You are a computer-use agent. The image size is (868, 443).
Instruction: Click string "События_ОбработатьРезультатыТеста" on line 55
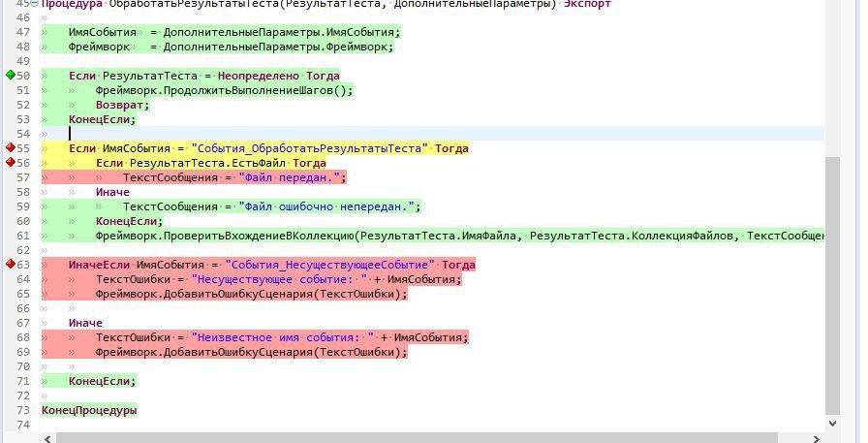tap(309, 148)
